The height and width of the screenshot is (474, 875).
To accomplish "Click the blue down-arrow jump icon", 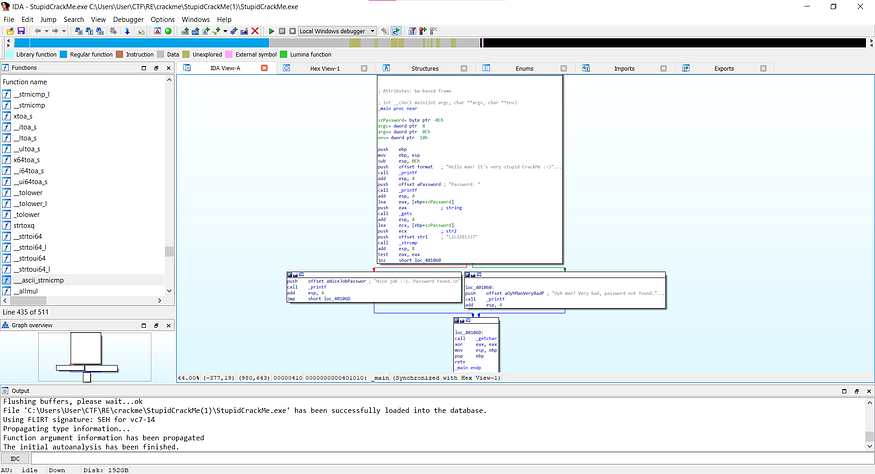I will pyautogui.click(x=127, y=31).
